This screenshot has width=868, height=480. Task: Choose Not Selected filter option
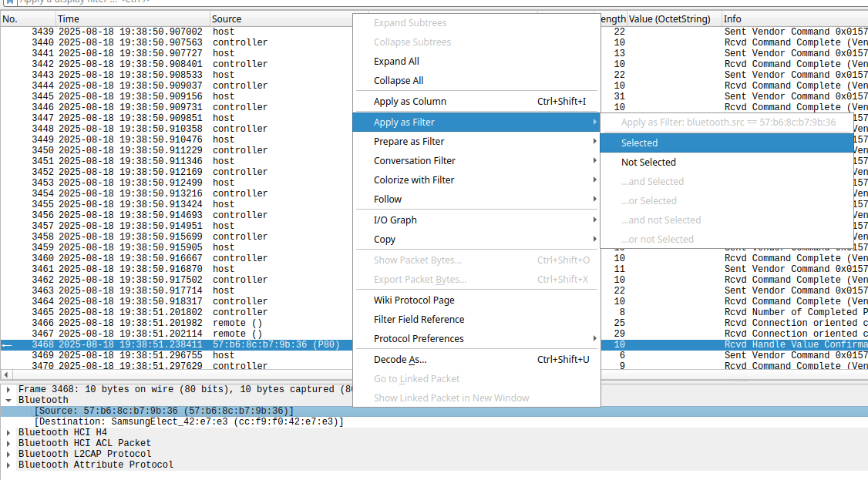648,163
